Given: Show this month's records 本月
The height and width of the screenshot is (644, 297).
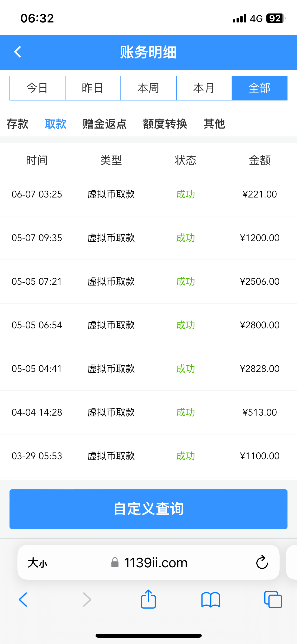Looking at the screenshot, I should 204,88.
